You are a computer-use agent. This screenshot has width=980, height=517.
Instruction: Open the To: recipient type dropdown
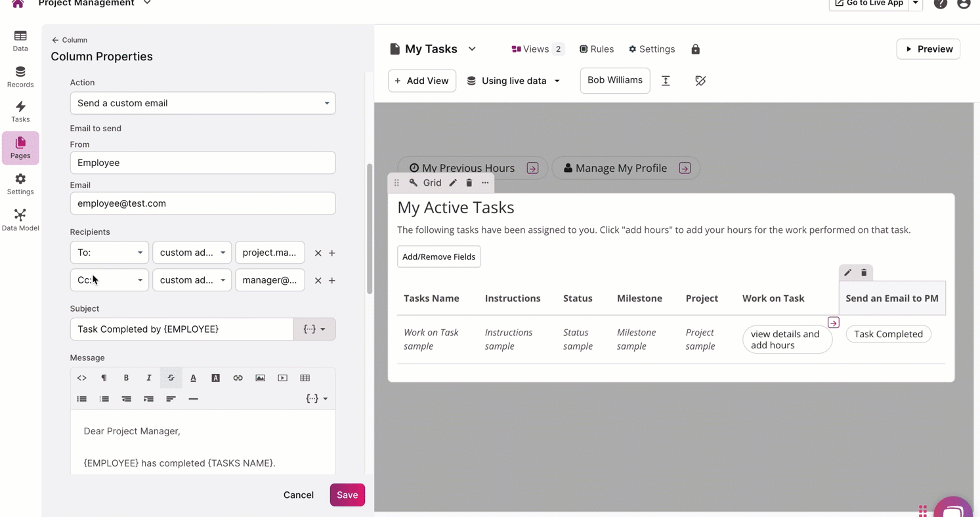click(109, 253)
